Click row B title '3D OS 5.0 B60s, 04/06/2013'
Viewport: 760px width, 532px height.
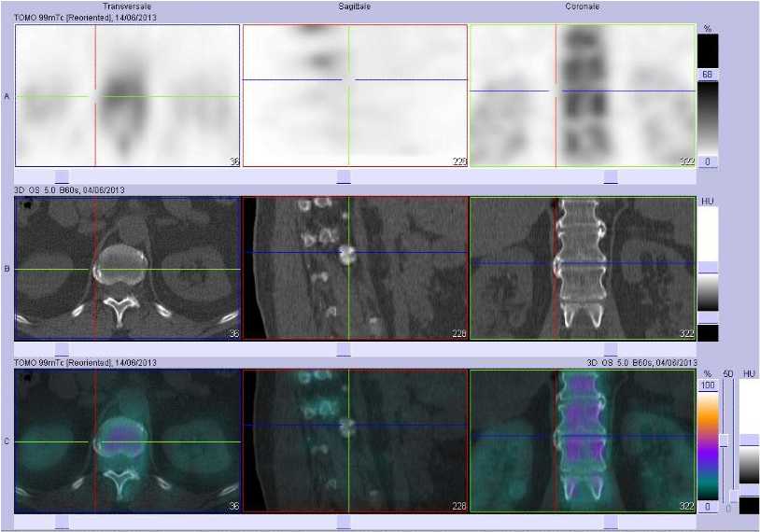click(69, 189)
